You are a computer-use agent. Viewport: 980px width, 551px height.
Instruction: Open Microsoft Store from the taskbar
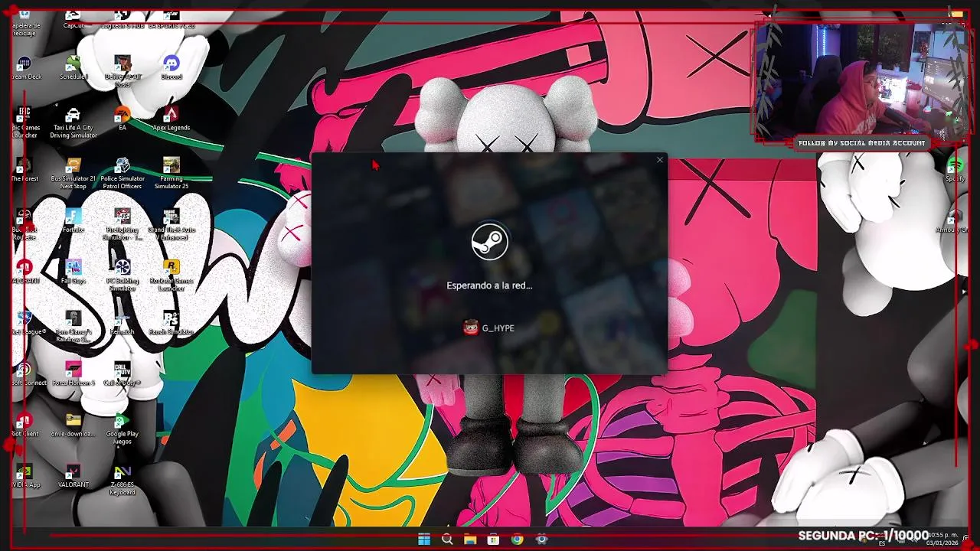(494, 540)
